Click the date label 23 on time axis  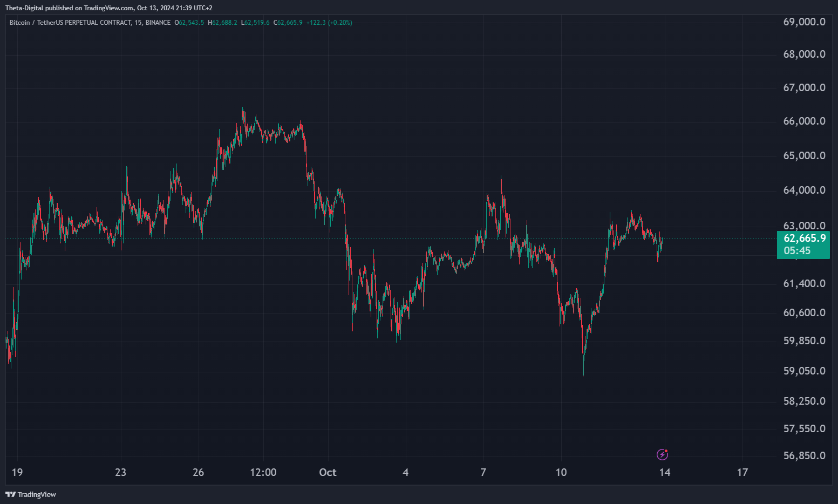pos(121,472)
